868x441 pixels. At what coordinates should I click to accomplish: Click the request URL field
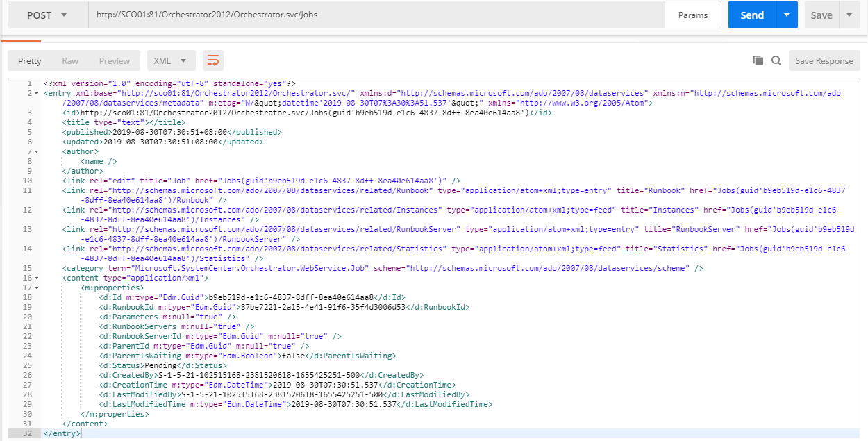click(x=376, y=15)
